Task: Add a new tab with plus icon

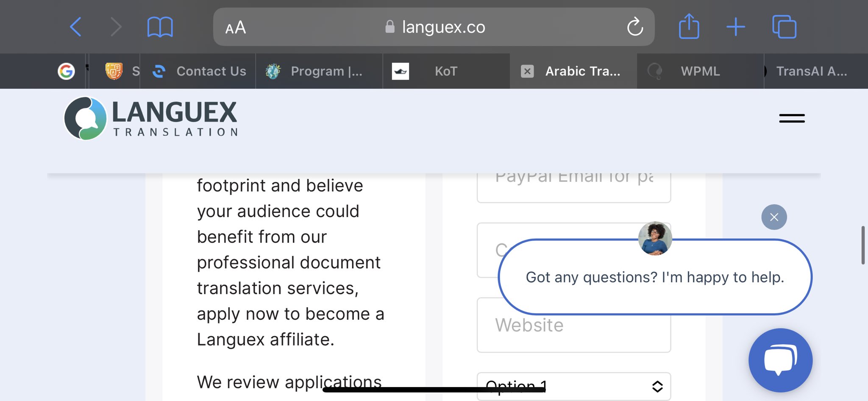Action: pos(736,27)
